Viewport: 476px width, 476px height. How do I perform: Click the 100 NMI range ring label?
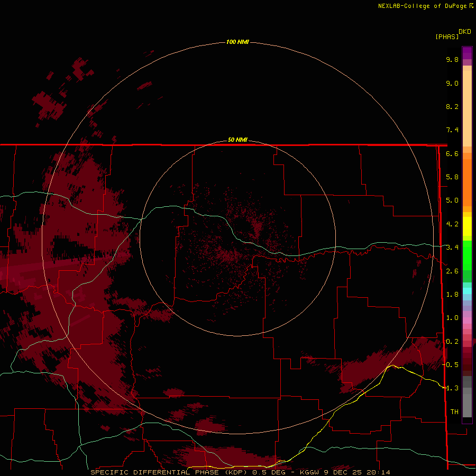[237, 42]
